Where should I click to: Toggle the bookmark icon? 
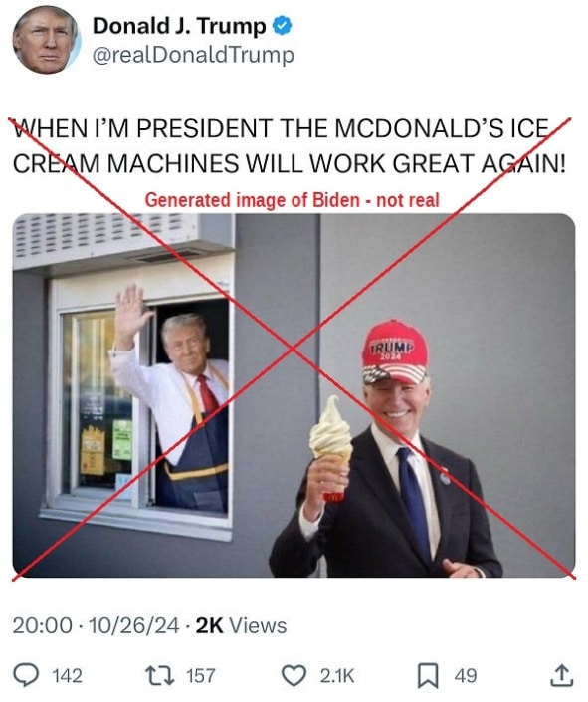tap(428, 676)
